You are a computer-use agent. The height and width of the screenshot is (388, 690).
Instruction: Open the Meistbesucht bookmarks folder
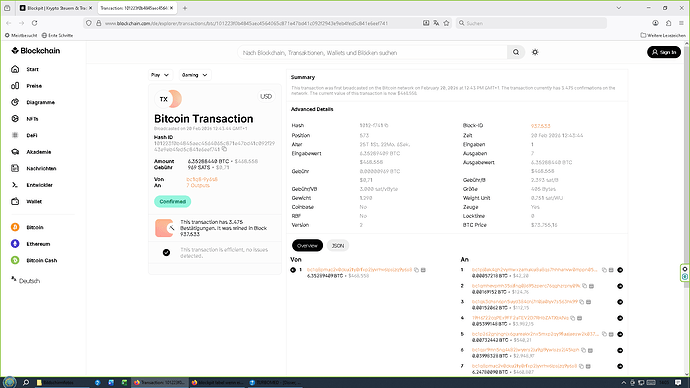pos(21,35)
